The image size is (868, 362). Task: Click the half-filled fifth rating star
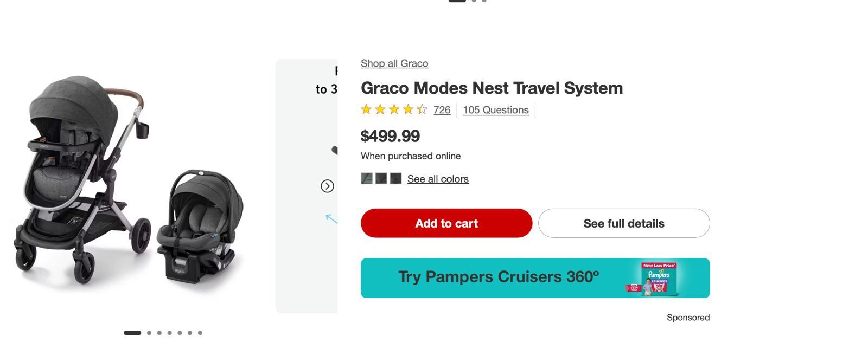422,109
